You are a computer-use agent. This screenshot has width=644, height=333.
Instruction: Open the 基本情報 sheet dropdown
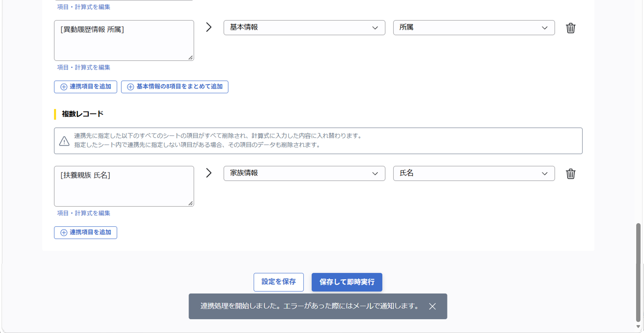point(304,27)
